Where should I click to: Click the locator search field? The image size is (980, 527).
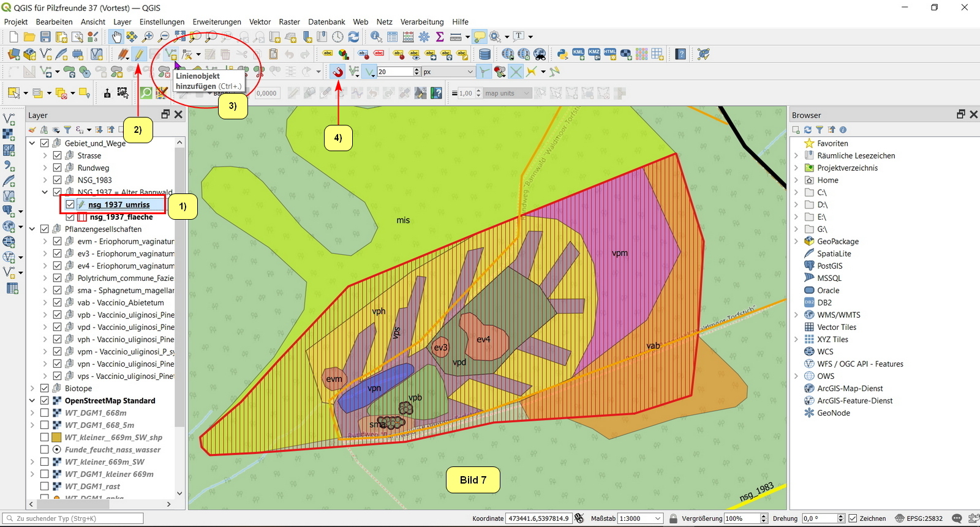point(73,518)
